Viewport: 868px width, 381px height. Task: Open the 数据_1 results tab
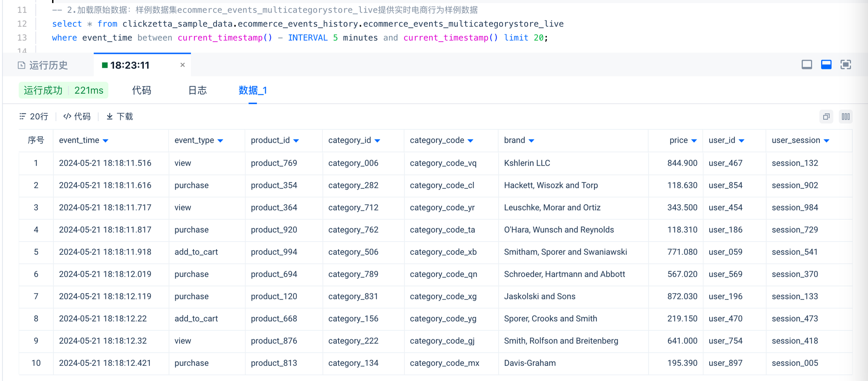click(253, 90)
